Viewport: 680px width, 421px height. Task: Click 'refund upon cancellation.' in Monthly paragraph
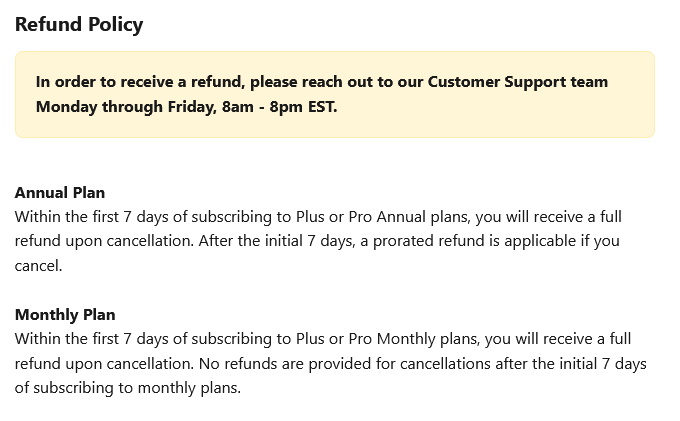[104, 363]
